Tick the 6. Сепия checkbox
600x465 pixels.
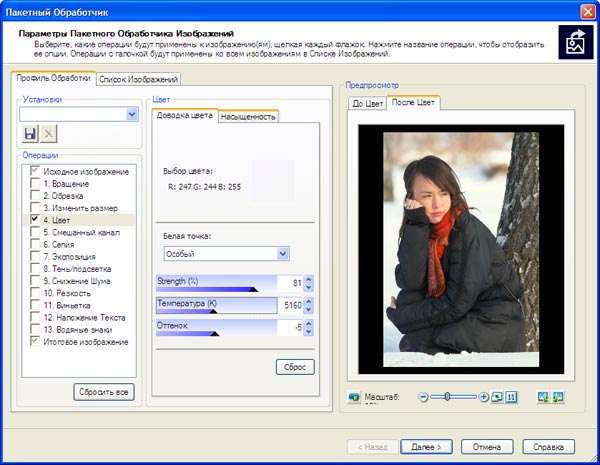pyautogui.click(x=35, y=244)
